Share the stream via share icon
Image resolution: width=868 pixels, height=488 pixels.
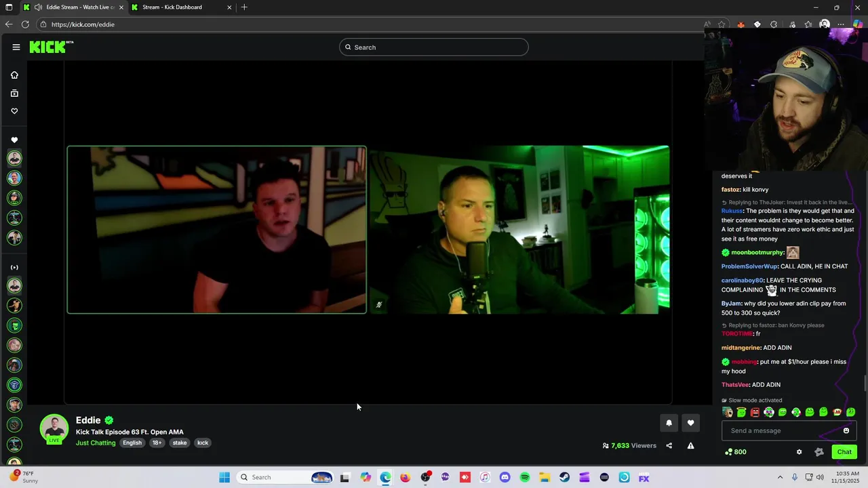point(669,445)
